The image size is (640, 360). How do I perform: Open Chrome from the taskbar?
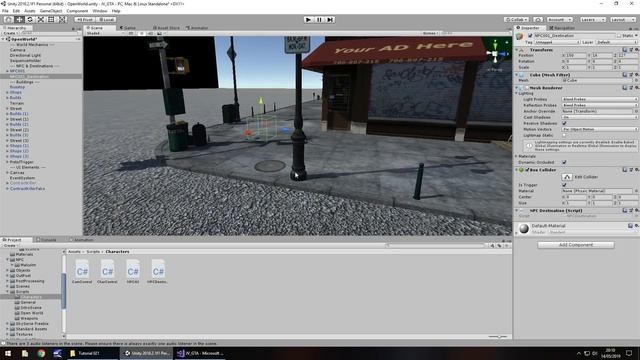[x=41, y=353]
